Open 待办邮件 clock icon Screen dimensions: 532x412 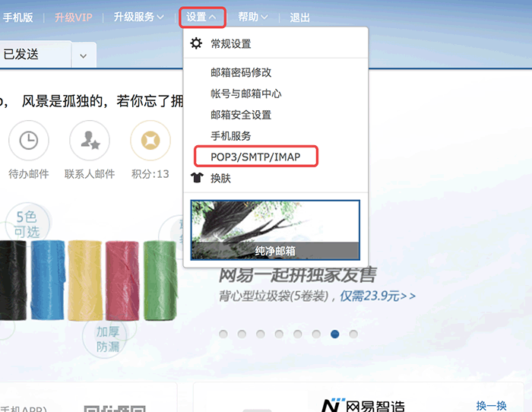[29, 141]
